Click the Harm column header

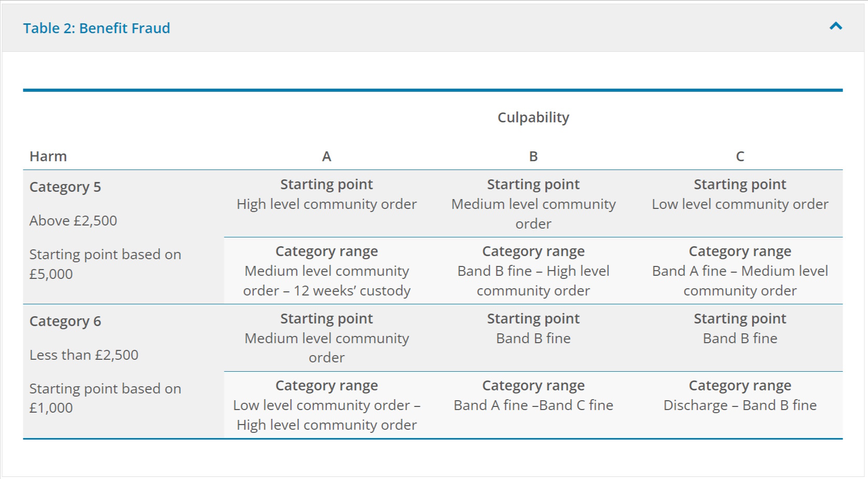pos(48,156)
